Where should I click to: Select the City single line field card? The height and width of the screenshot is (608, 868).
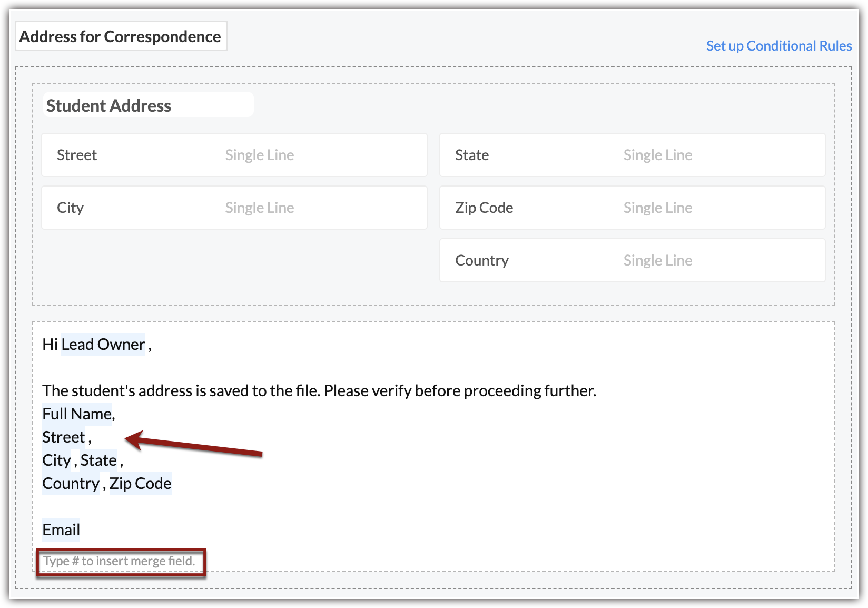pos(234,208)
